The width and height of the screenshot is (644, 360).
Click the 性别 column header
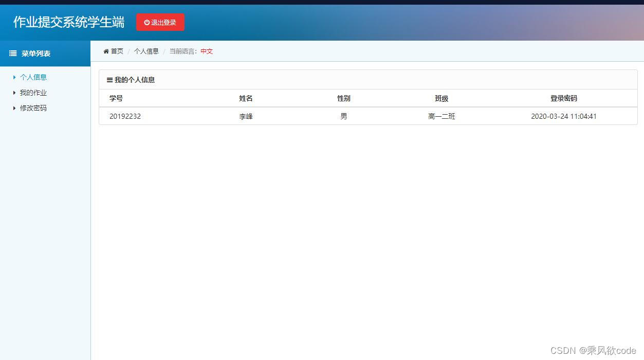[x=344, y=98]
